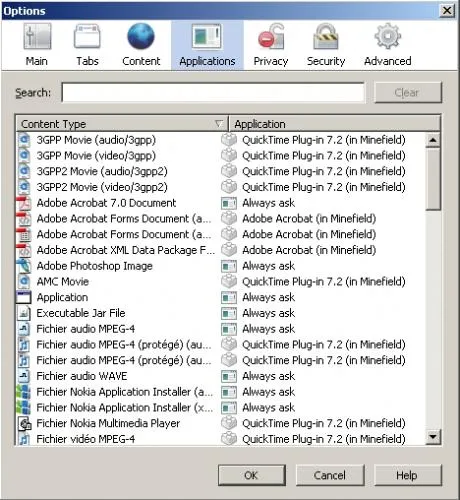
Task: Click Always ask icon in Application row
Action: pyautogui.click(x=229, y=297)
